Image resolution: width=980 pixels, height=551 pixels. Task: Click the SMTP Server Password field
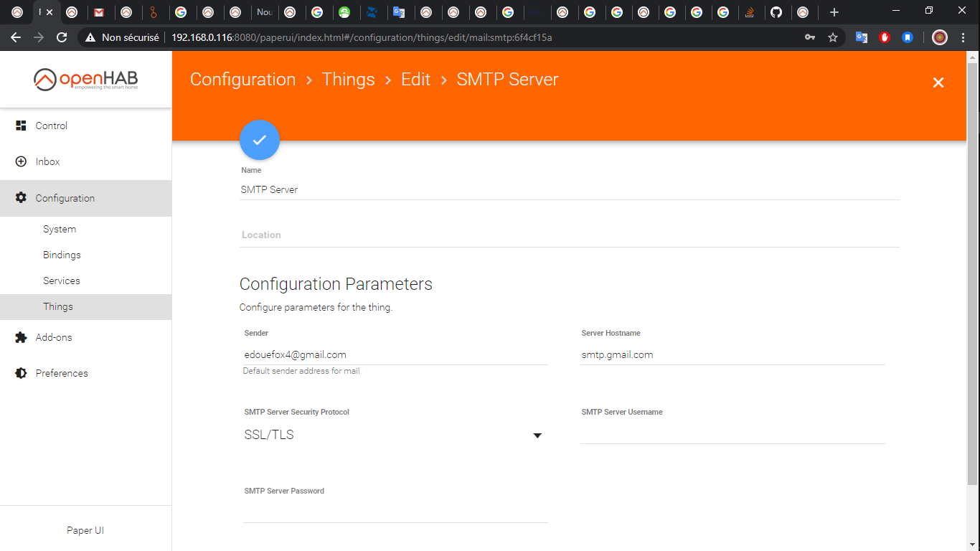(x=395, y=512)
